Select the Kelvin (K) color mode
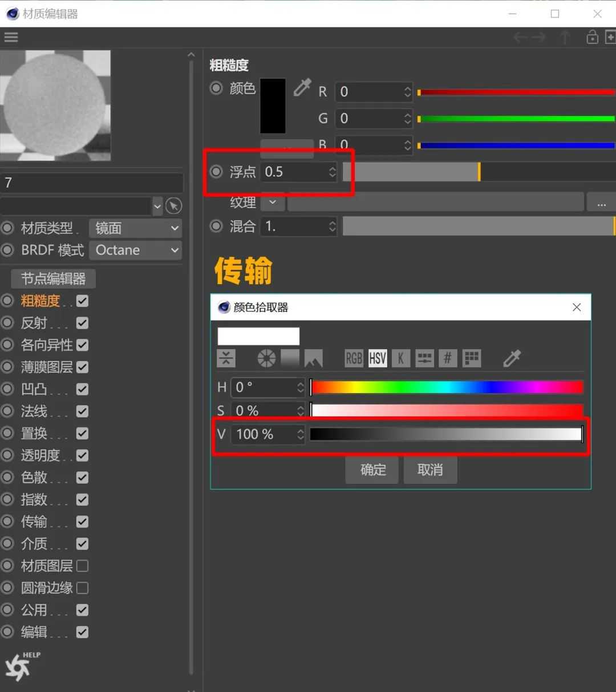The image size is (616, 692). 400,358
